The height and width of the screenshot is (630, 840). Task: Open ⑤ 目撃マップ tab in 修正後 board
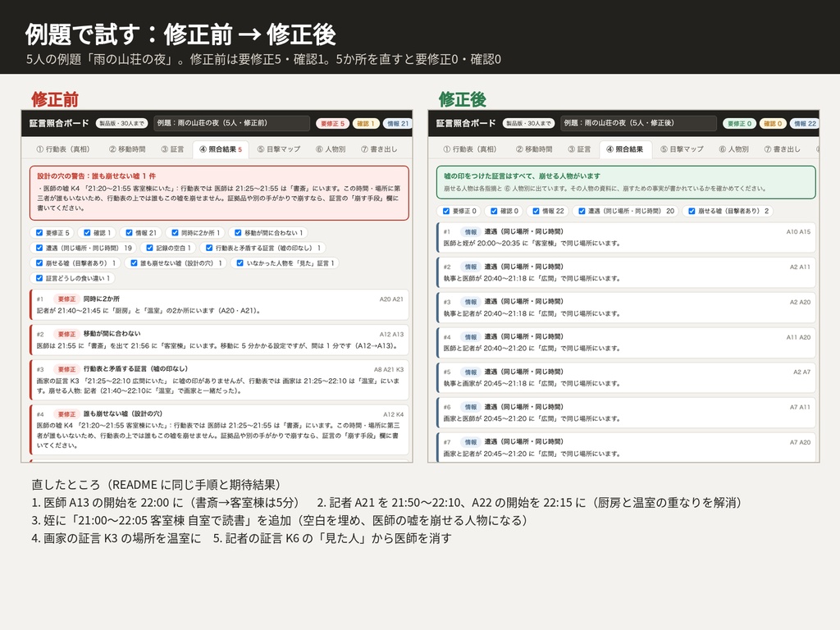point(682,149)
